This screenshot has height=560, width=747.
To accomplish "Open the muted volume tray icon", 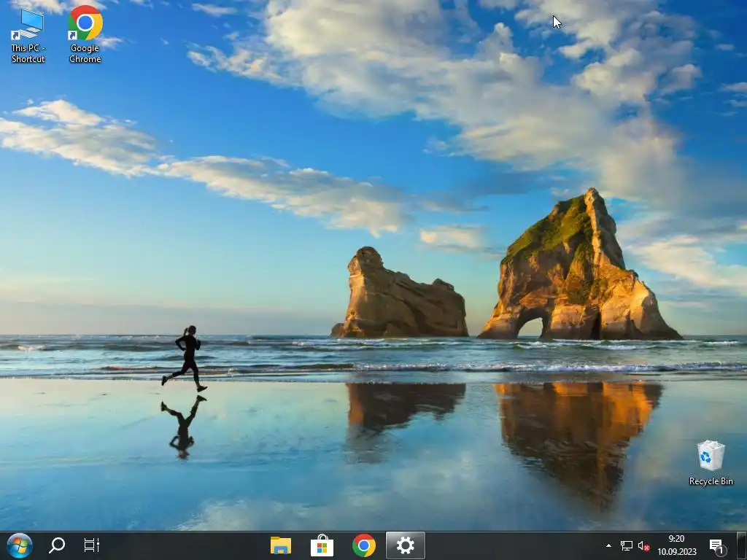I will tap(643, 545).
